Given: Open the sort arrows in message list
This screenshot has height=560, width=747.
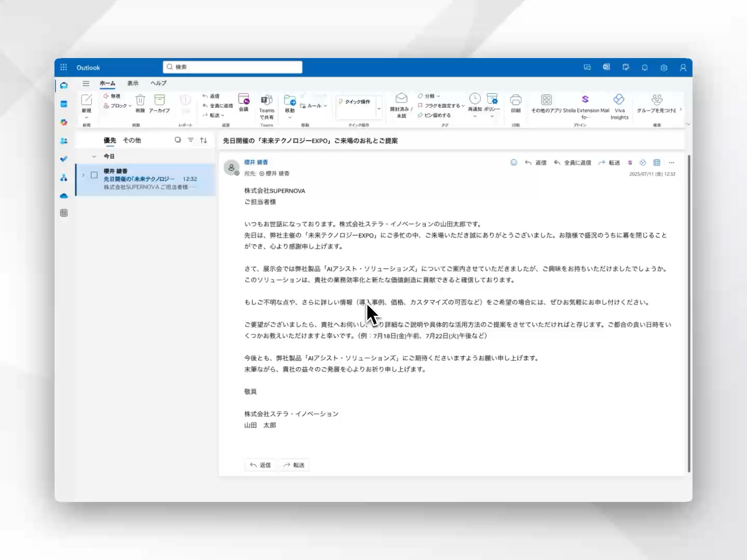Looking at the screenshot, I should pos(203,140).
